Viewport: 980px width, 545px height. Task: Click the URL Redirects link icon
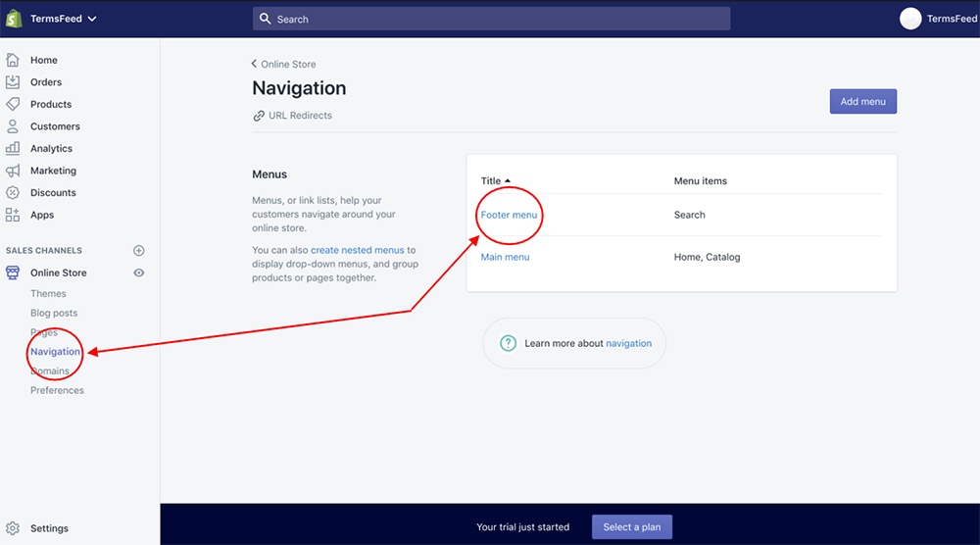[x=259, y=116]
